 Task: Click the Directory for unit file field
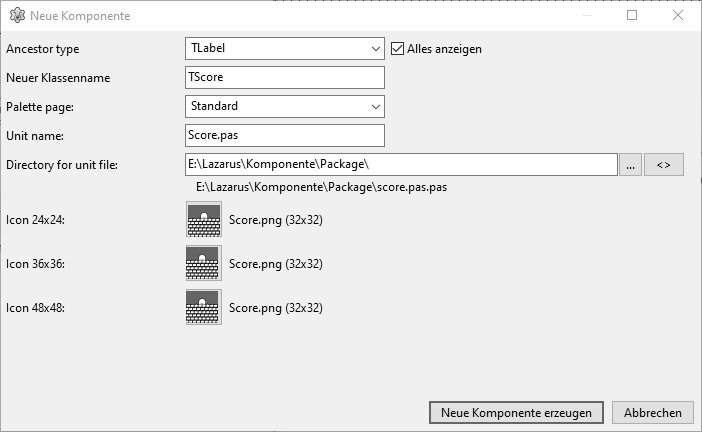401,165
